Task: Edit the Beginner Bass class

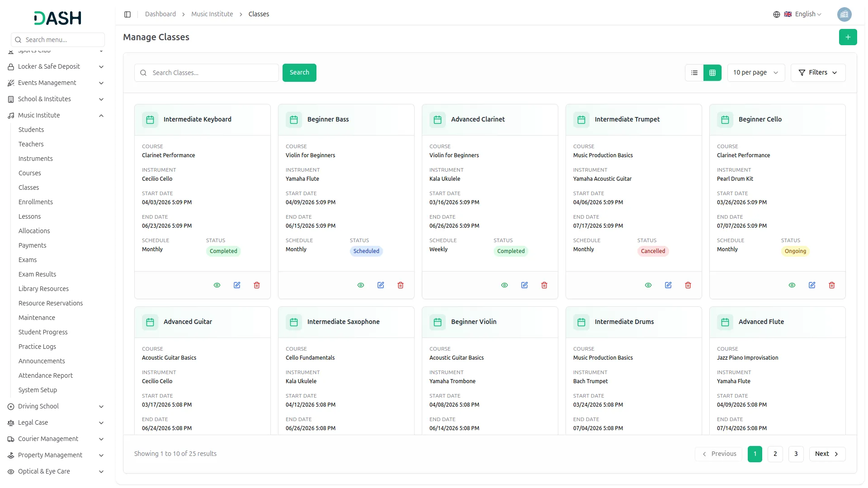Action: pos(381,285)
